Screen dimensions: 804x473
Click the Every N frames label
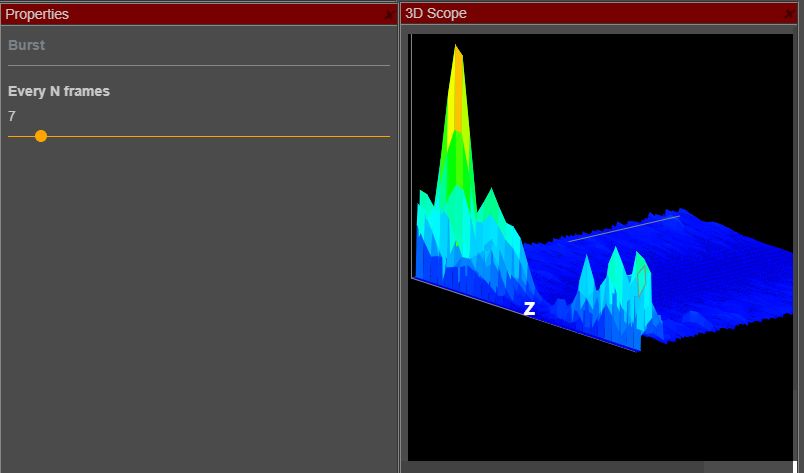click(x=59, y=91)
